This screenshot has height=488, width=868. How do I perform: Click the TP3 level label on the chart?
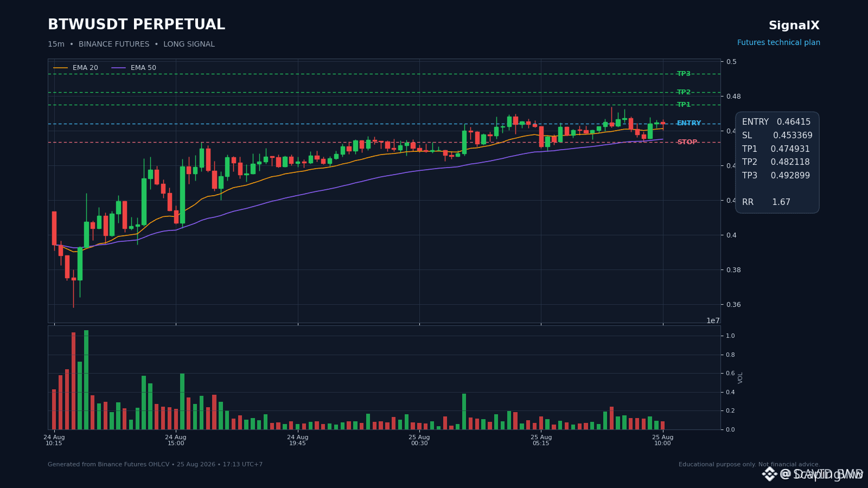click(x=684, y=74)
